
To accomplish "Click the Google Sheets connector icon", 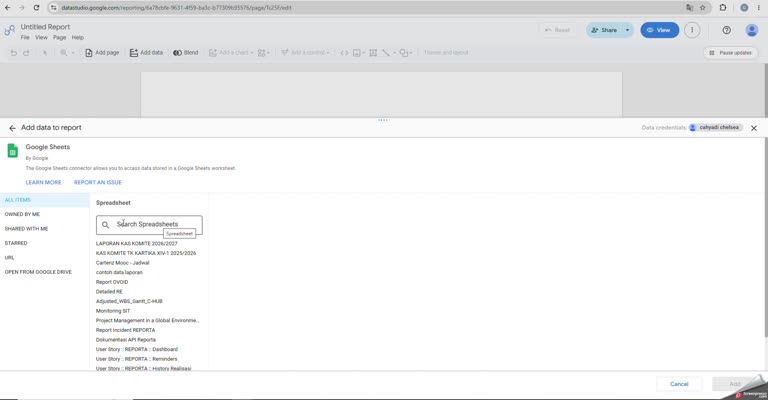I will point(13,151).
